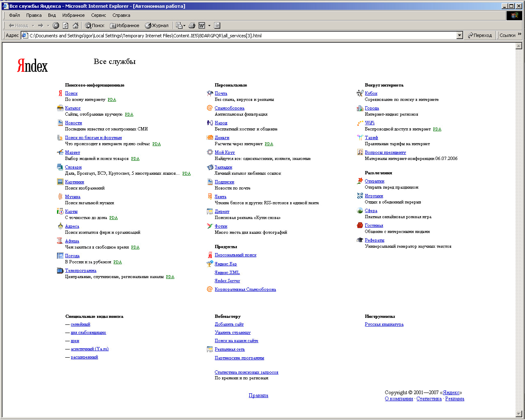Screen dimensions: 525x420
Task: Click the icon beside Картинки
Action: pyautogui.click(x=60, y=182)
